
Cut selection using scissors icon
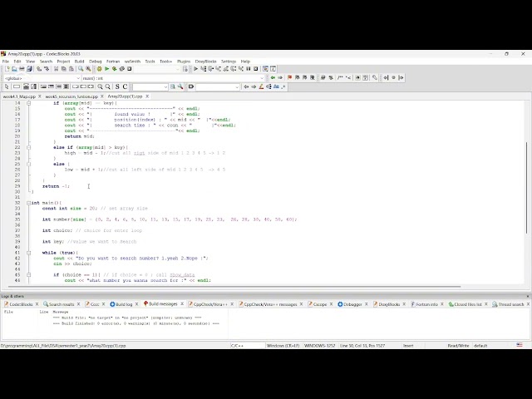pos(56,69)
